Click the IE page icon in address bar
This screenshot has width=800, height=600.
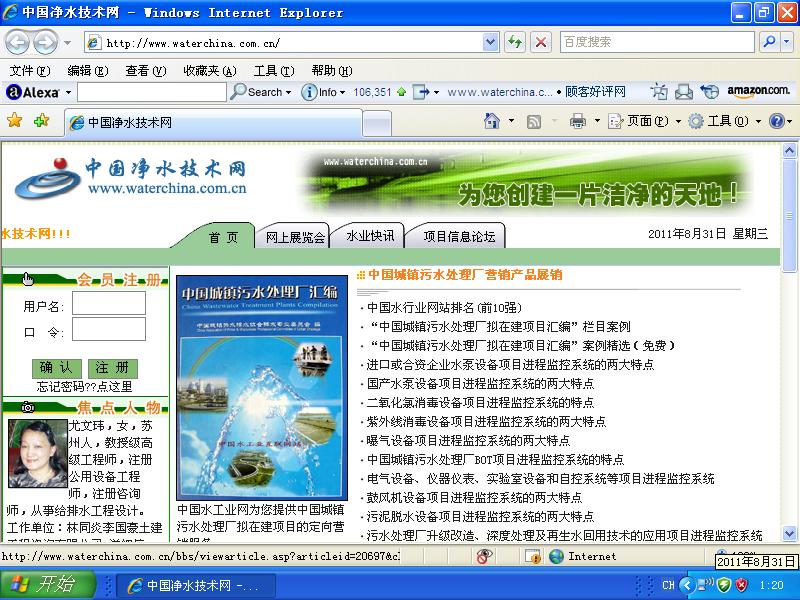tap(93, 43)
